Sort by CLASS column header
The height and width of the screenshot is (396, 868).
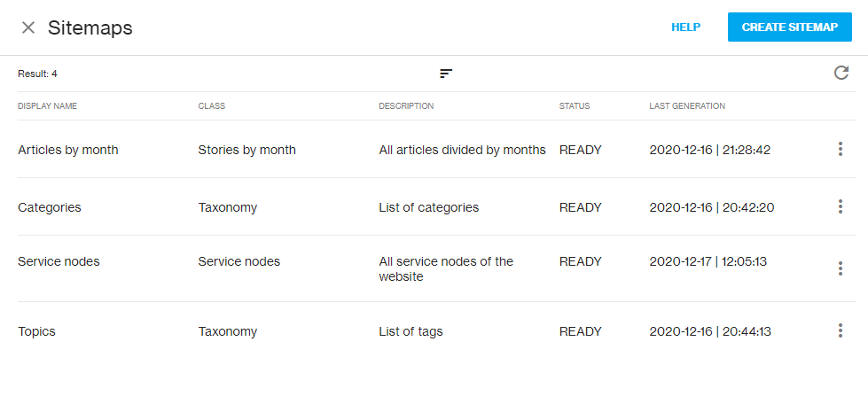coord(212,106)
